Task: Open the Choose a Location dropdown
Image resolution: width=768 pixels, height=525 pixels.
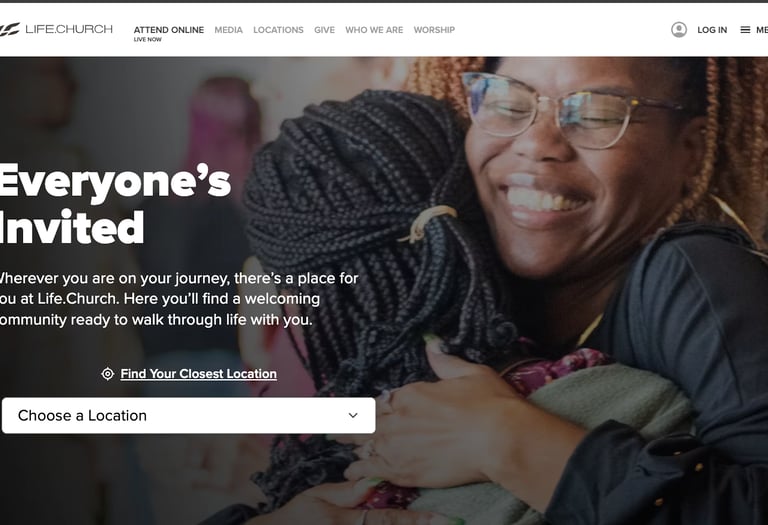Action: point(189,415)
